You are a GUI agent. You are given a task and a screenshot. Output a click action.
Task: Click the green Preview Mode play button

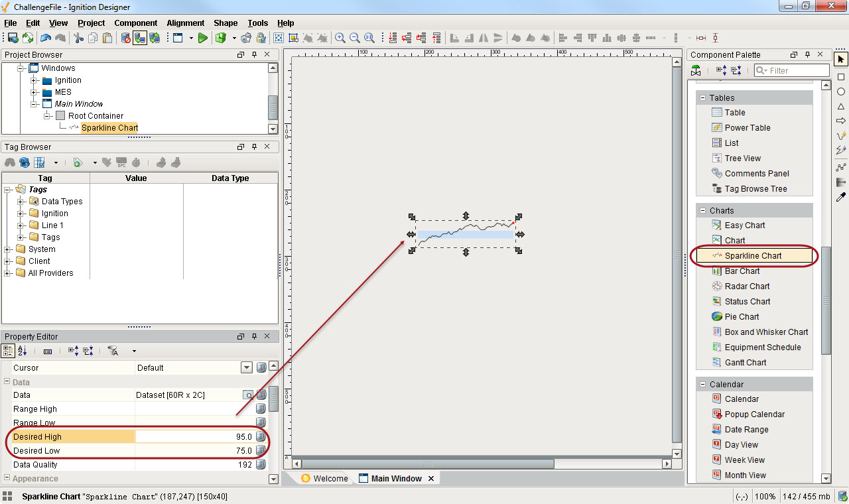pos(203,38)
